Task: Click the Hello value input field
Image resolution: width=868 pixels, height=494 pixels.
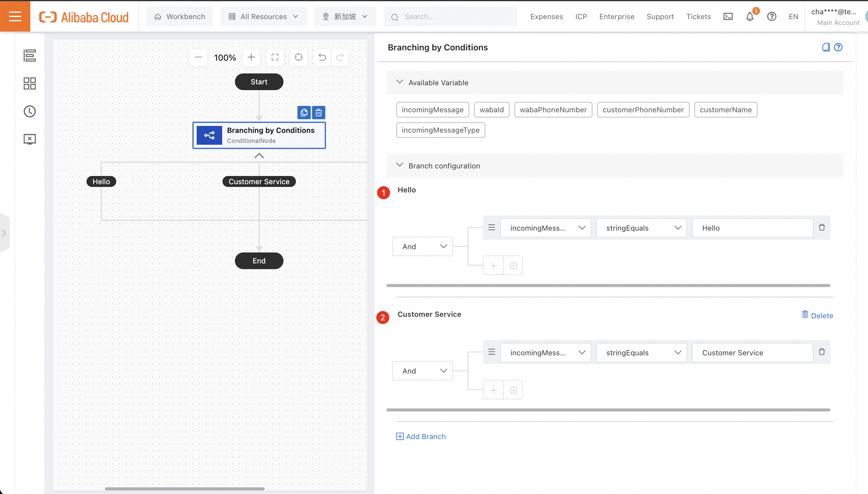Action: [x=752, y=228]
